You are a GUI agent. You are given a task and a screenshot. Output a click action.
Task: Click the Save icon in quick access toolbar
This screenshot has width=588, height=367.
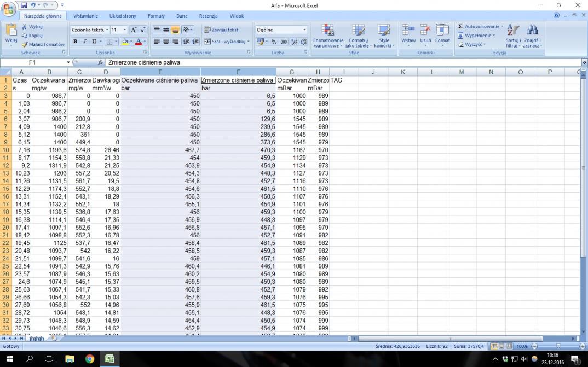[24, 5]
